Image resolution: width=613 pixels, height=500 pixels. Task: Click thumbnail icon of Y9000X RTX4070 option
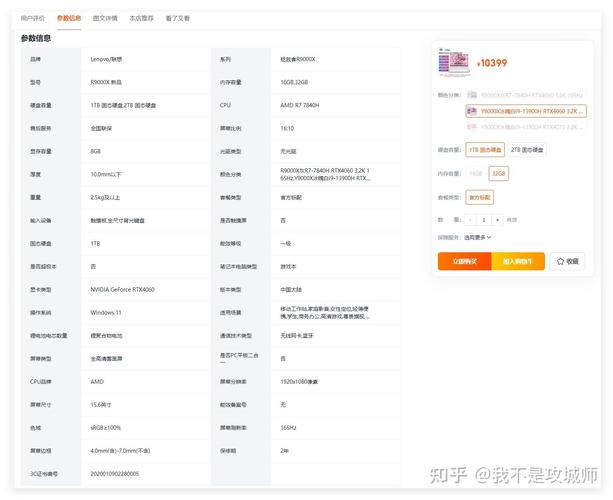coord(471,125)
